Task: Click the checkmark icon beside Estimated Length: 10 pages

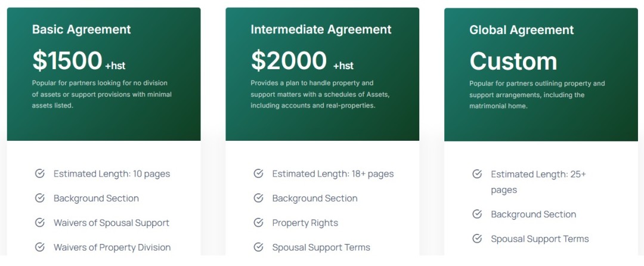Action: coord(39,173)
